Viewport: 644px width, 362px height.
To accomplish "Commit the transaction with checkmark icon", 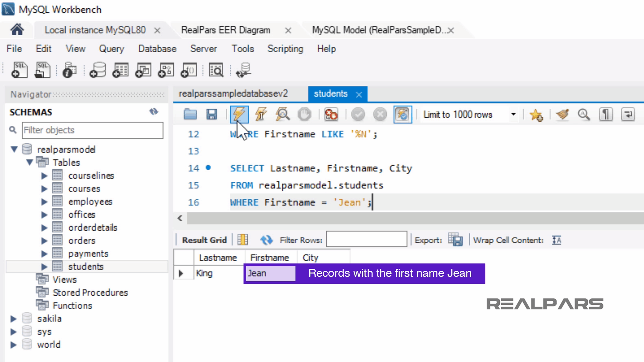I will click(358, 114).
